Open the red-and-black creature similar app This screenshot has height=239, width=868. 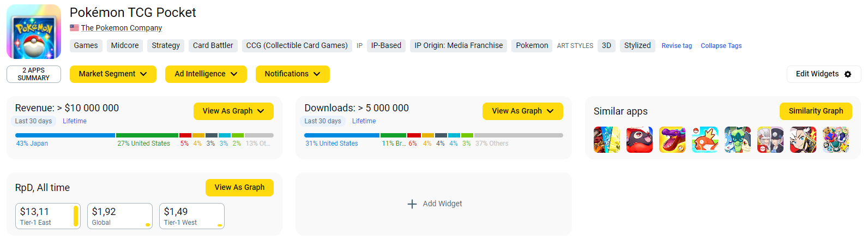pos(640,140)
